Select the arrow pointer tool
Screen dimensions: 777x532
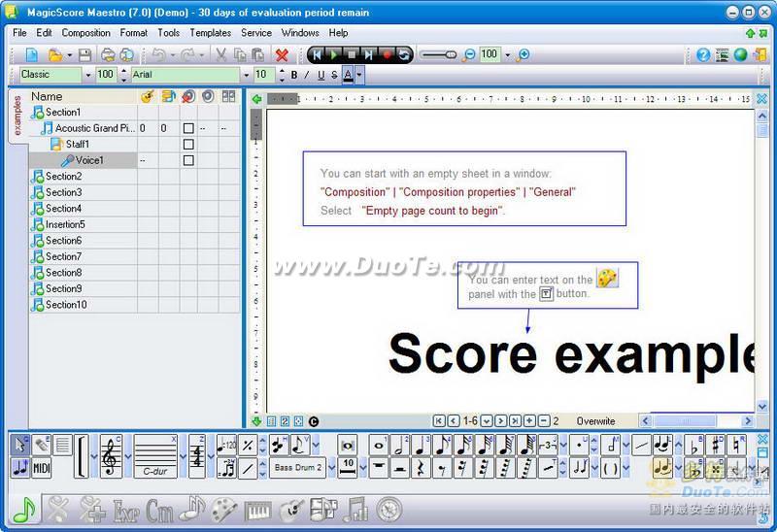click(19, 445)
